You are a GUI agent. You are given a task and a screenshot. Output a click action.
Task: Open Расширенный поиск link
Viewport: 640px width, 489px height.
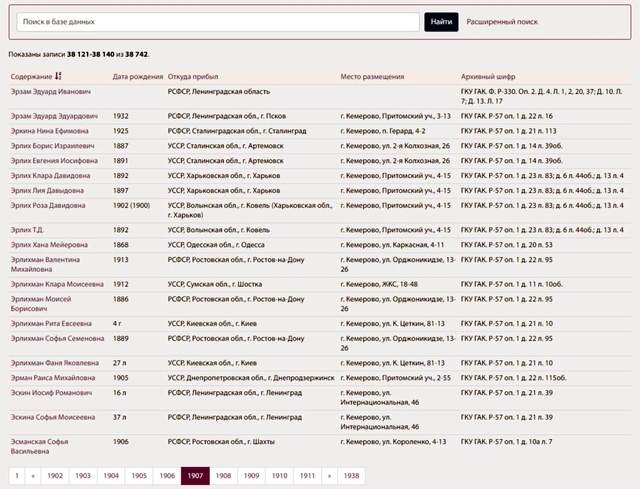point(502,22)
